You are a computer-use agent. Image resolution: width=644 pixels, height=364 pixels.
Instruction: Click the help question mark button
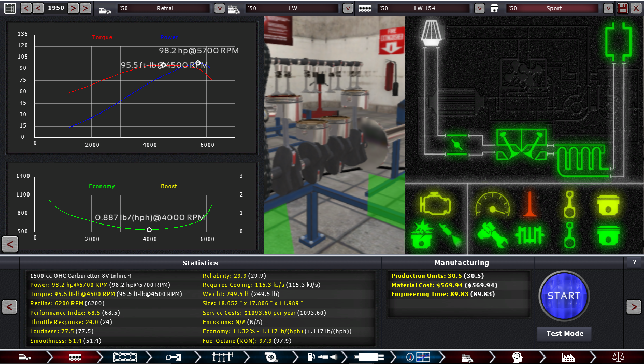634,262
